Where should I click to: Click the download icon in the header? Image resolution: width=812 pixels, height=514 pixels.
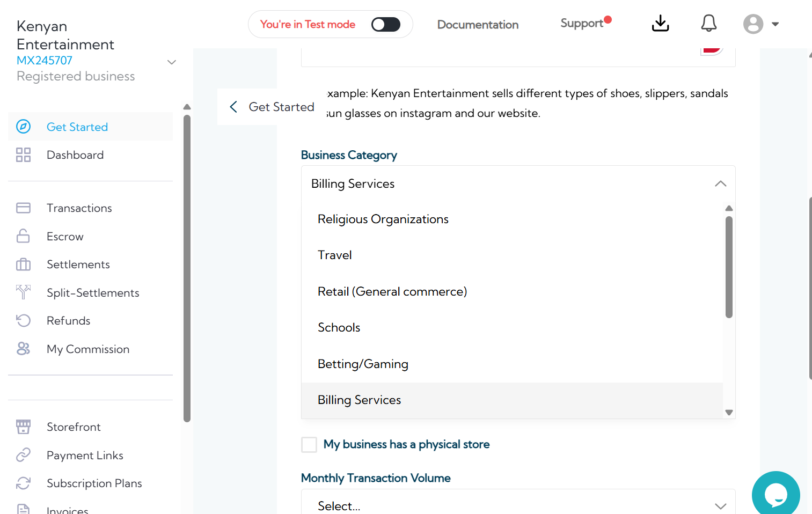click(660, 24)
